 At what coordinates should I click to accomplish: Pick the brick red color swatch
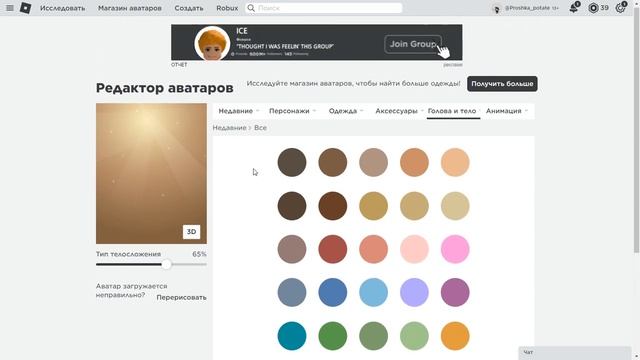click(x=333, y=249)
